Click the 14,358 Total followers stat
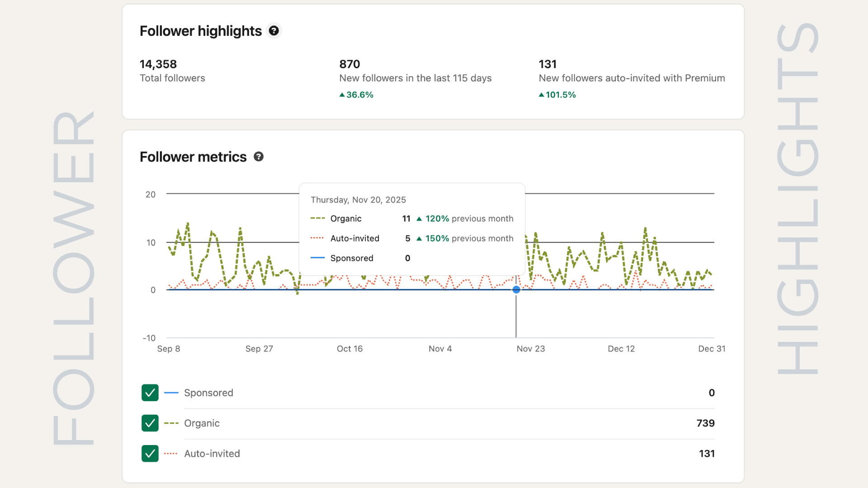 click(158, 64)
